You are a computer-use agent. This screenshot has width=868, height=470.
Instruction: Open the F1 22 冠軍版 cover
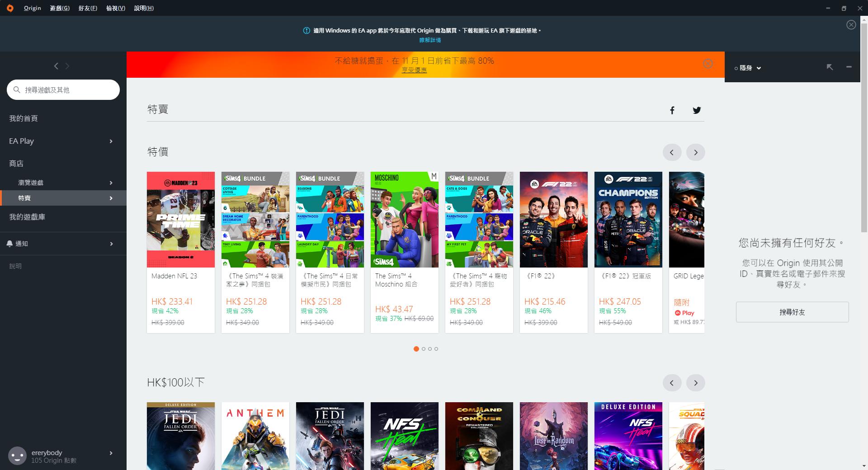pyautogui.click(x=628, y=220)
